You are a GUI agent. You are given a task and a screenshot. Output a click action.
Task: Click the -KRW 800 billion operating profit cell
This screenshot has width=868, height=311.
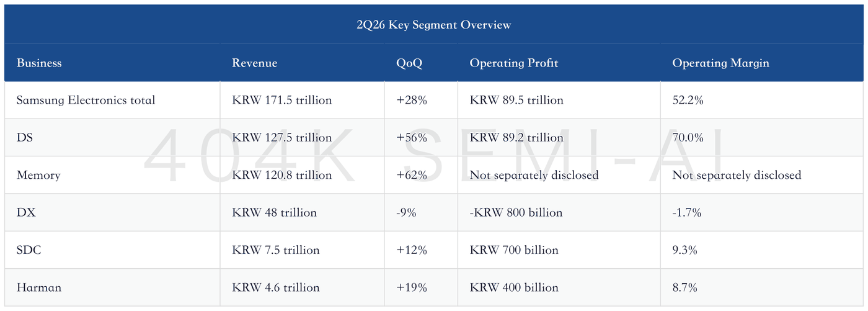[516, 212]
